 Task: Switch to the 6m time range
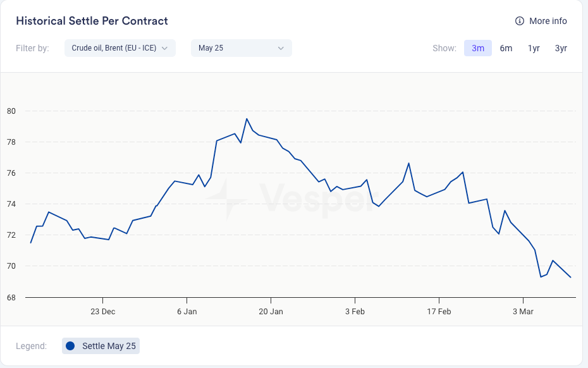tap(506, 48)
